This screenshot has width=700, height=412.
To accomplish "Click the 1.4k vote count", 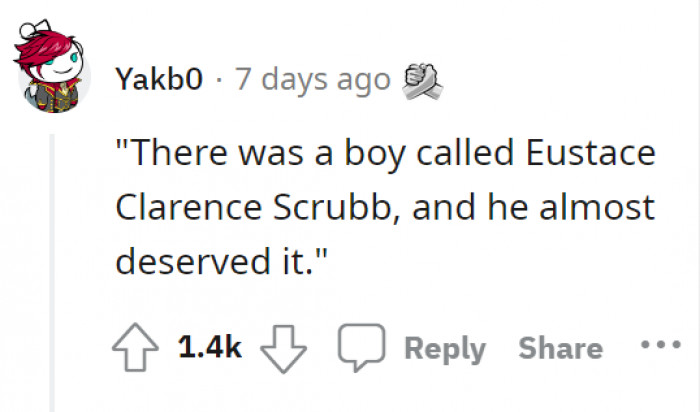I will [x=209, y=348].
